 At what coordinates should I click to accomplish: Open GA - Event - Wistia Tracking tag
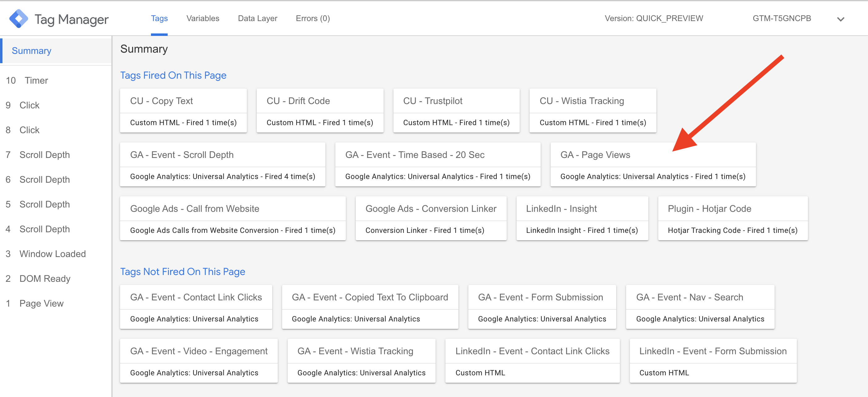click(361, 361)
